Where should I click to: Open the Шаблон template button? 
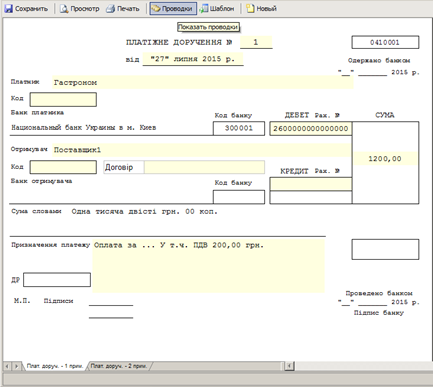click(217, 9)
